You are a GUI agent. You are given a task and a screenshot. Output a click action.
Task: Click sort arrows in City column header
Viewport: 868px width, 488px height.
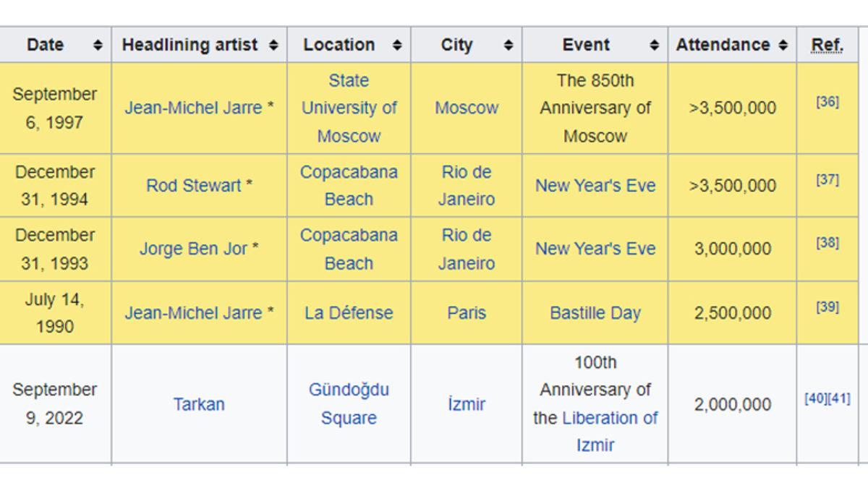[509, 45]
